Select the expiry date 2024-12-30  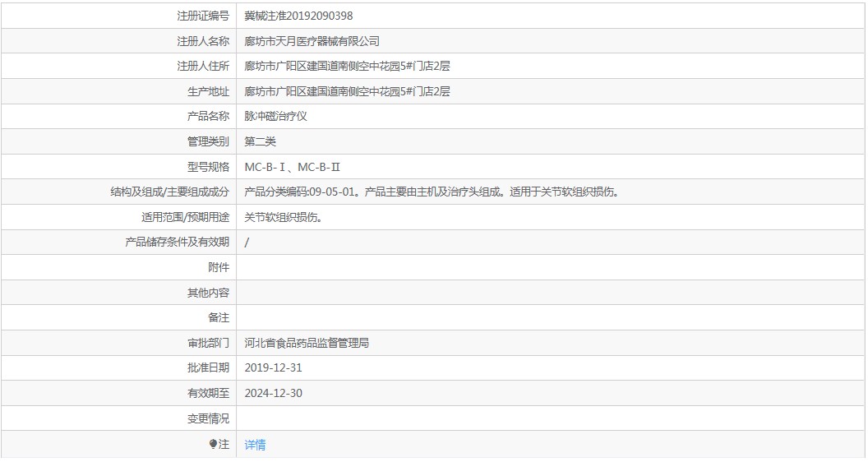click(x=274, y=393)
